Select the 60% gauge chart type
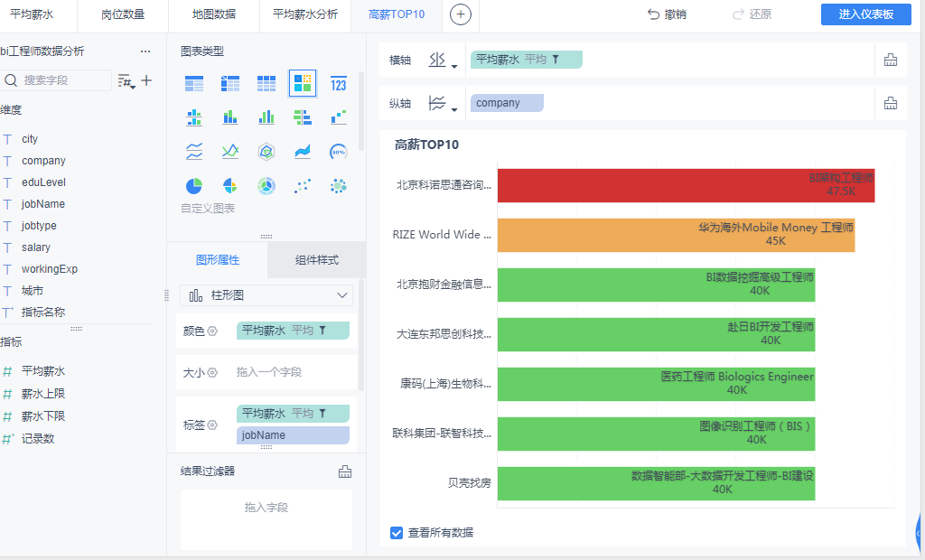 (x=338, y=152)
